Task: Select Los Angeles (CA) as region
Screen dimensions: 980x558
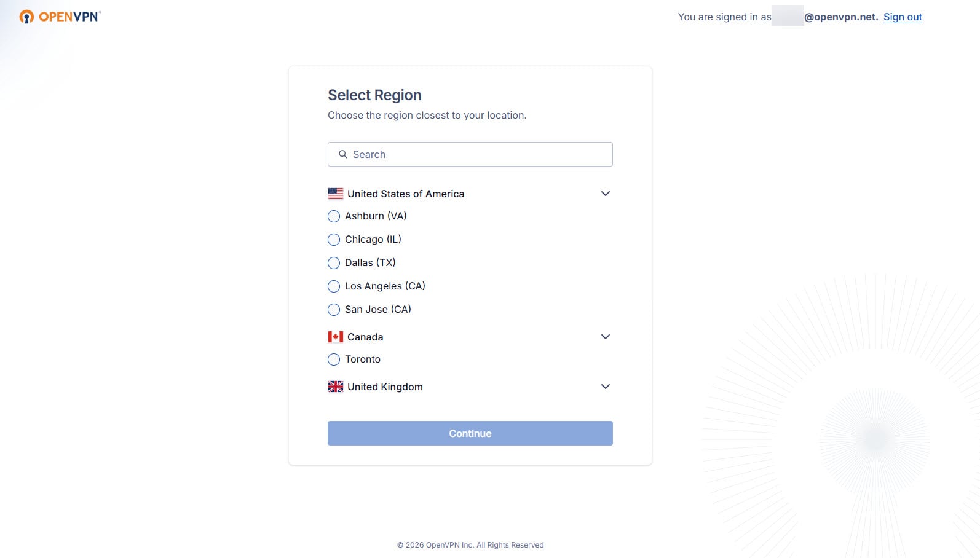Action: pos(334,286)
